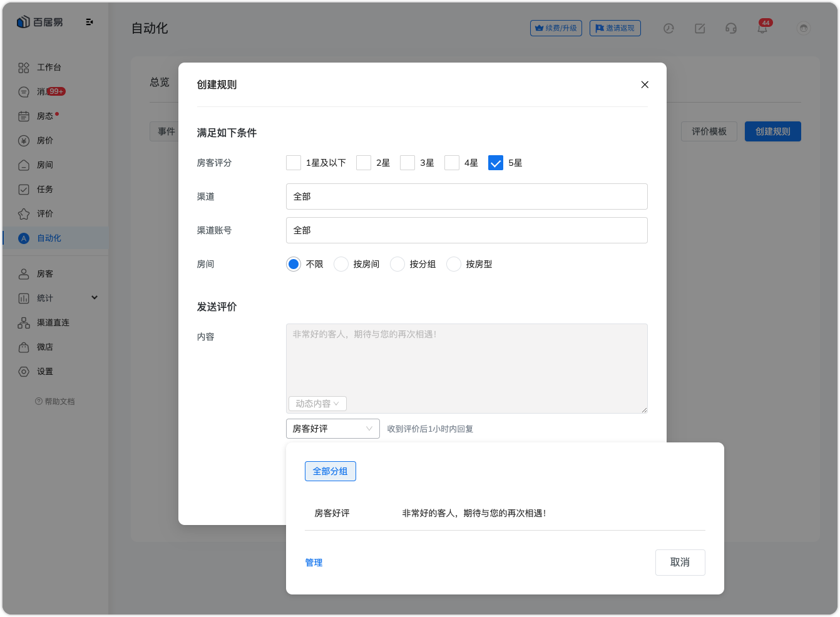This screenshot has width=840, height=617.
Task: Select the 按房间 radio button
Action: coord(341,264)
